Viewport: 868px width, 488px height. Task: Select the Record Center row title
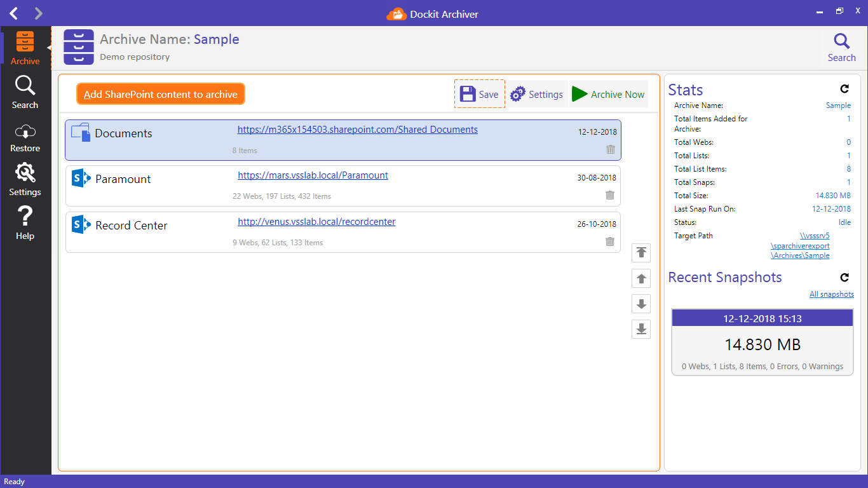(132, 226)
